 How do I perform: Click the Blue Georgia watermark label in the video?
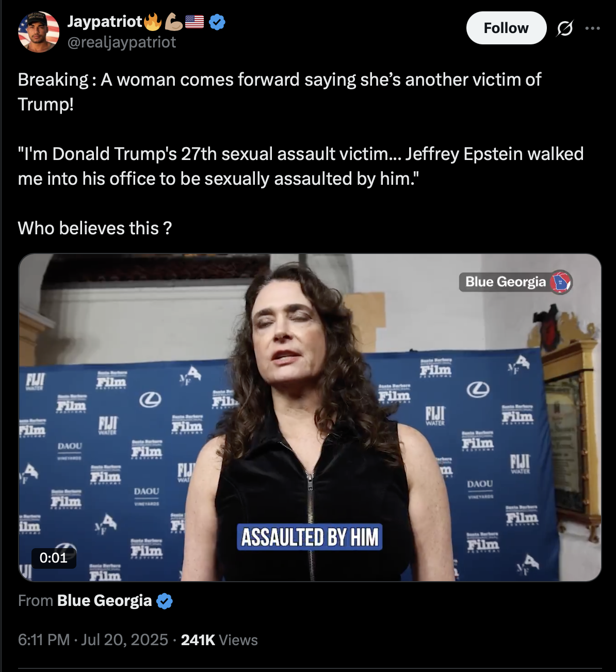(505, 282)
